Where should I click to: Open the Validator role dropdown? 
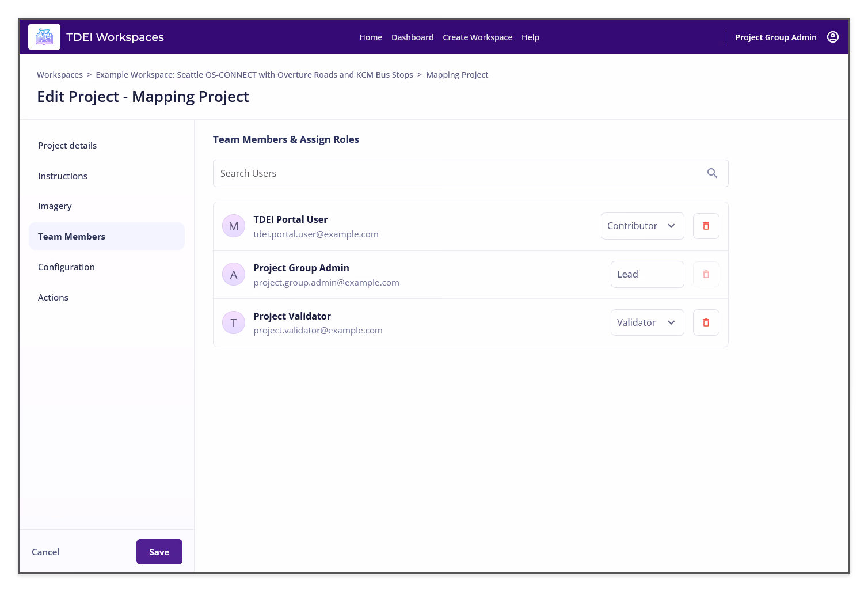click(647, 322)
